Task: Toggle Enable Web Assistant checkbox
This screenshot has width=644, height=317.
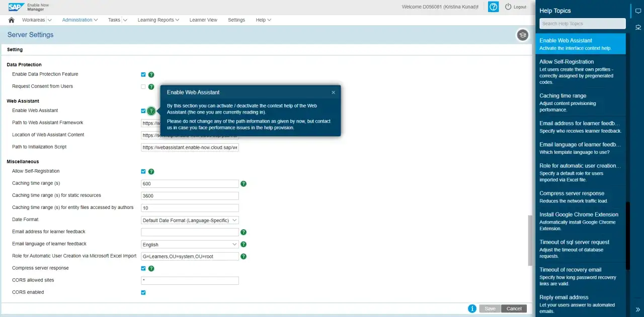Action: [x=143, y=111]
